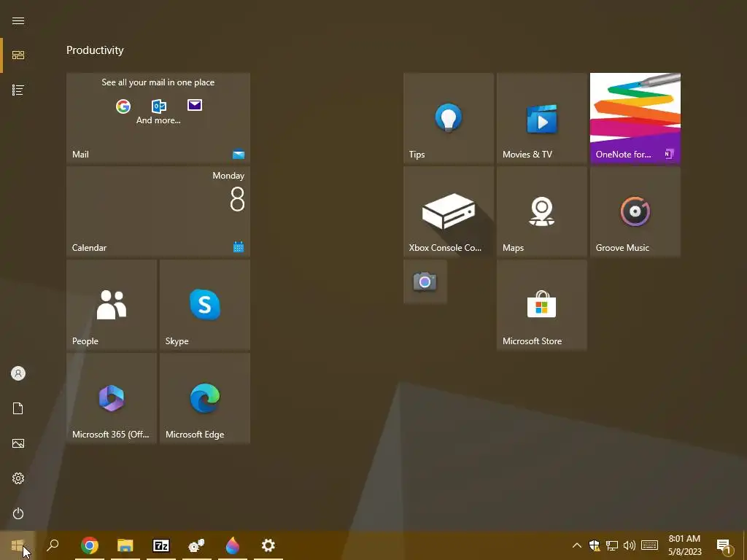This screenshot has height=560, width=747.
Task: Open the OneNote for Windows tile
Action: (x=635, y=118)
